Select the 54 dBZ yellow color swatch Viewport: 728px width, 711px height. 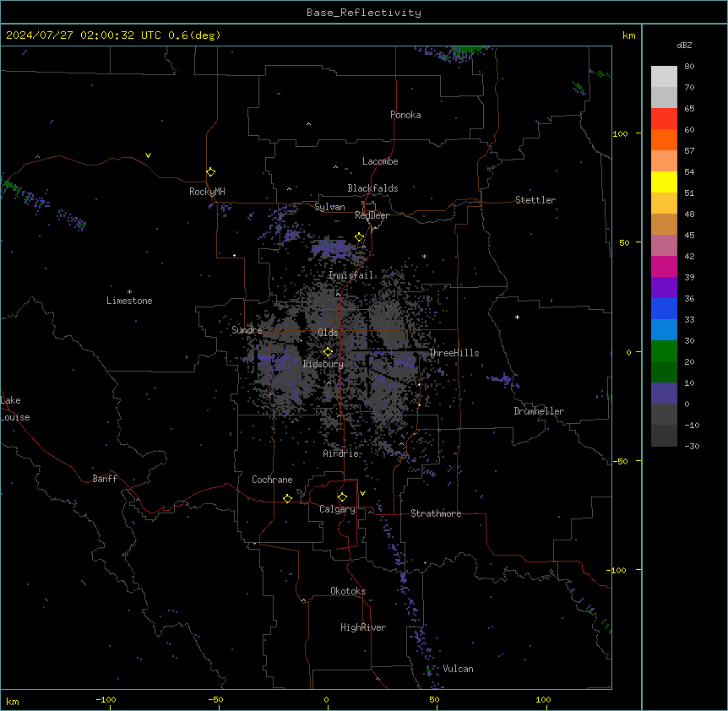tap(664, 182)
